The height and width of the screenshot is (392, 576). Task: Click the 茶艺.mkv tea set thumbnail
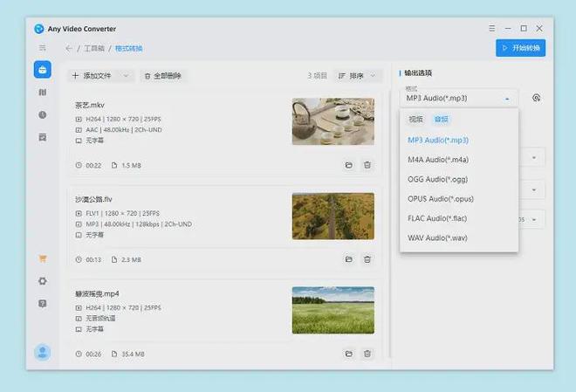point(333,121)
